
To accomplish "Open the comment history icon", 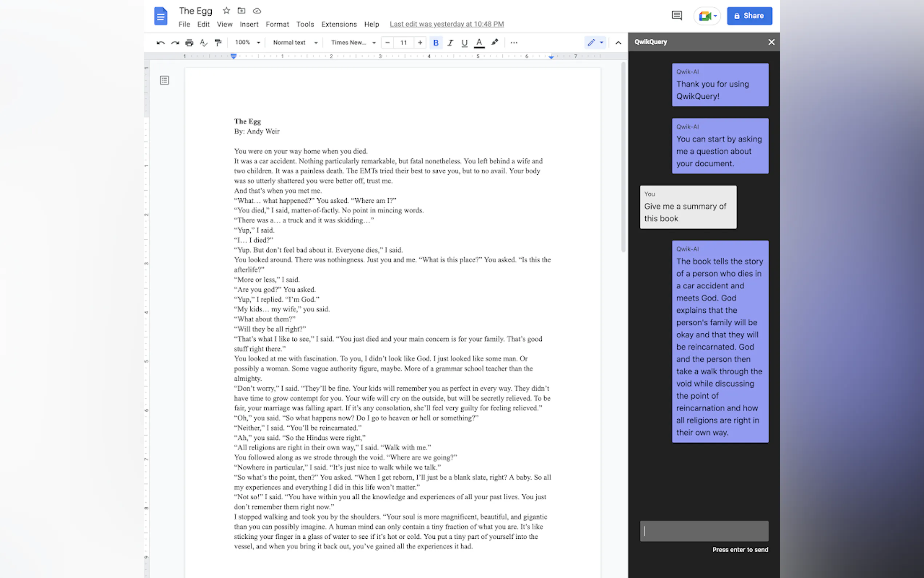I will point(677,16).
